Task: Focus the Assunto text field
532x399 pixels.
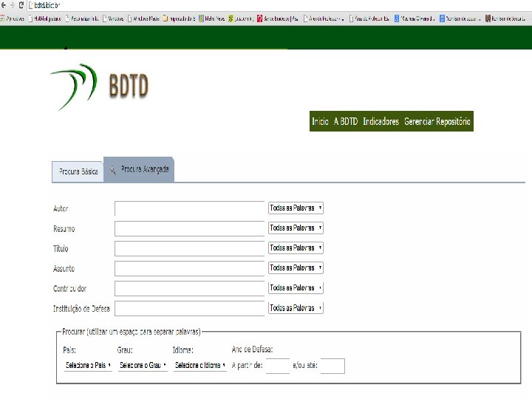Action: (189, 269)
